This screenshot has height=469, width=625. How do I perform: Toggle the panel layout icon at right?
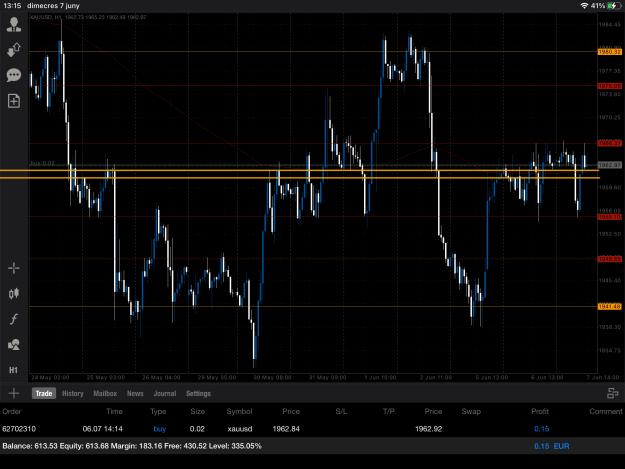click(612, 393)
